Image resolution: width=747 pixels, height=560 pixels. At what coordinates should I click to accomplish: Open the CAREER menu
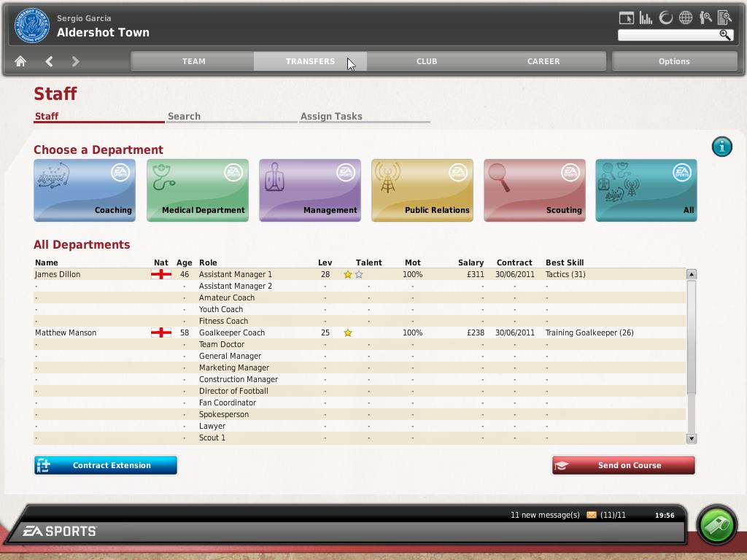(x=543, y=61)
